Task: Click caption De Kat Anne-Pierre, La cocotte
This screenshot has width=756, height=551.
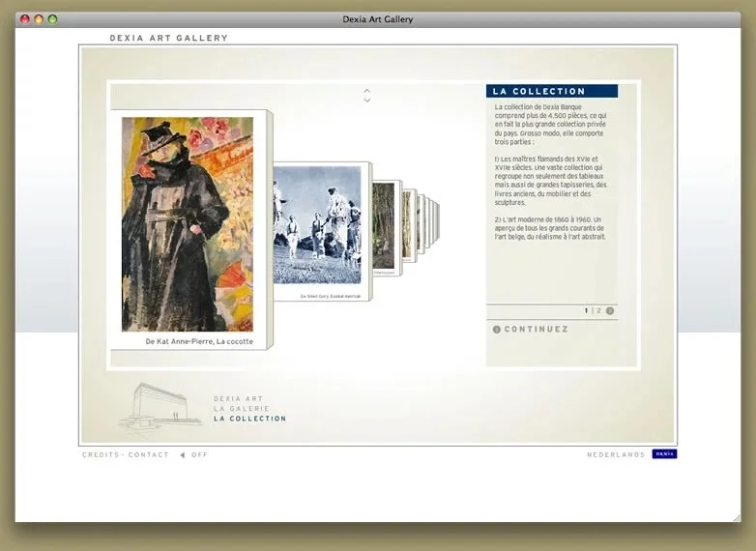Action: pyautogui.click(x=199, y=341)
